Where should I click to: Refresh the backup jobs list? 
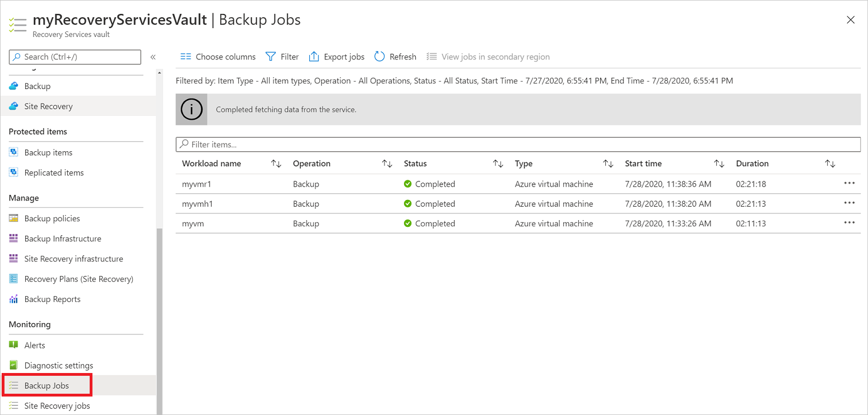point(395,56)
